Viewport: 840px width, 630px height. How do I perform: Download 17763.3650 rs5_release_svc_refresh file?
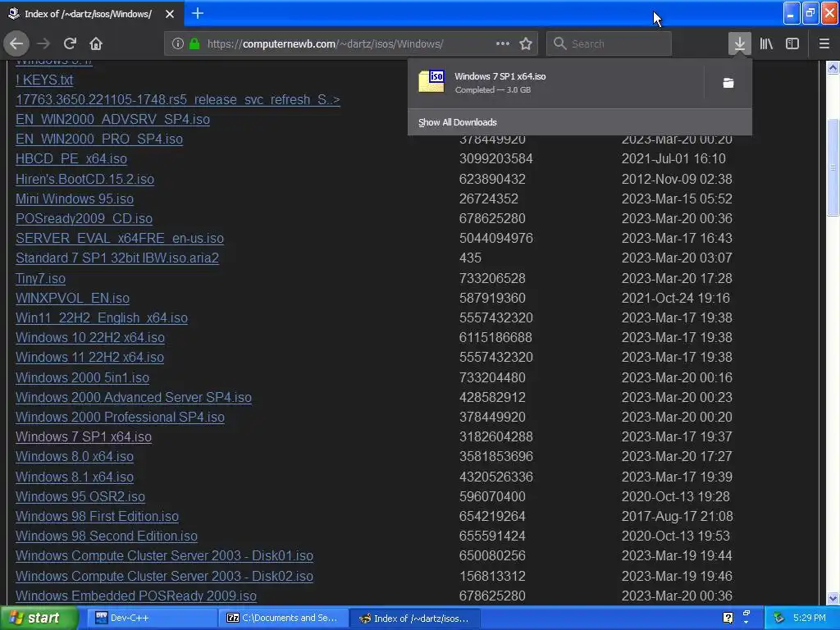point(178,99)
